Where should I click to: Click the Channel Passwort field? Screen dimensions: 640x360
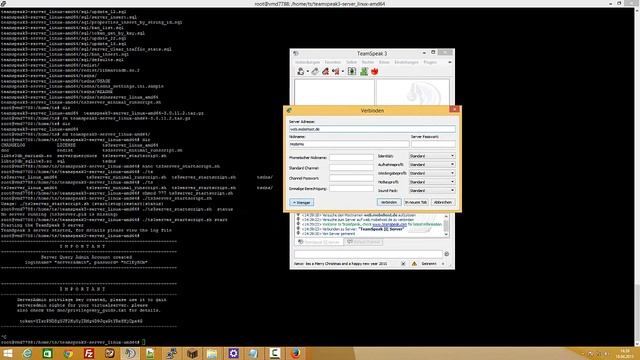[x=351, y=178]
